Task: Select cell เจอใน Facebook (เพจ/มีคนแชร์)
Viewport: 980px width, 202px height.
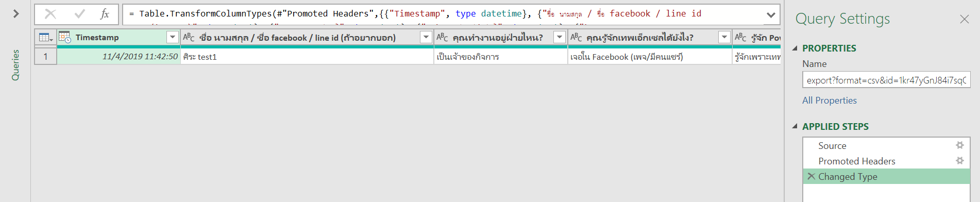Action: pos(650,57)
